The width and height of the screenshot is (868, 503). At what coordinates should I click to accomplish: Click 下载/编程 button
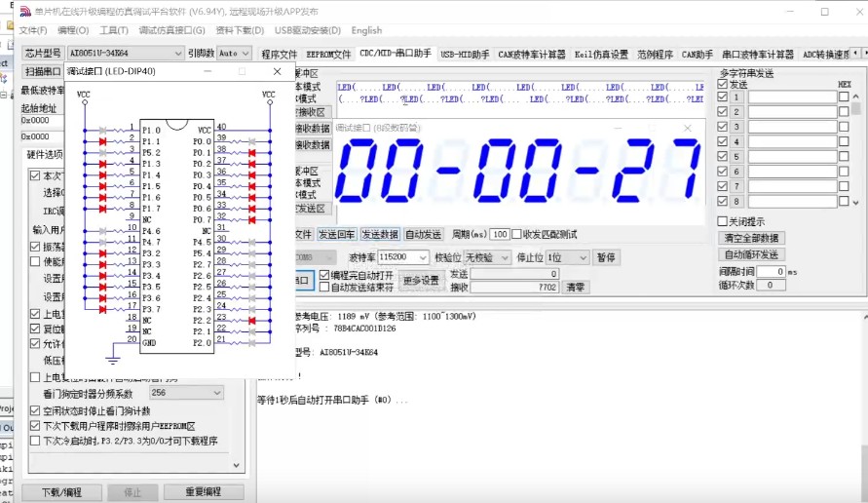[x=61, y=492]
